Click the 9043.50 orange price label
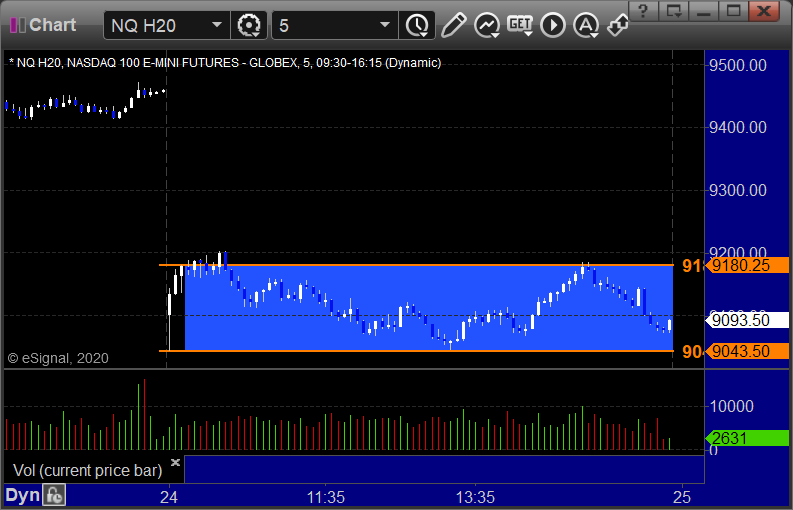The image size is (793, 510). click(747, 351)
